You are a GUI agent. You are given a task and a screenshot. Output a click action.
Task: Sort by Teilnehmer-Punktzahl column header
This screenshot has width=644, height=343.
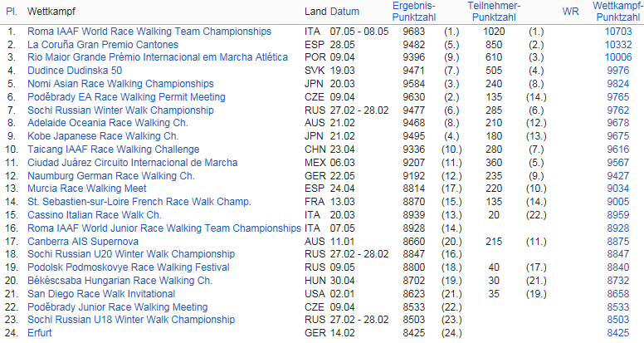coord(494,12)
